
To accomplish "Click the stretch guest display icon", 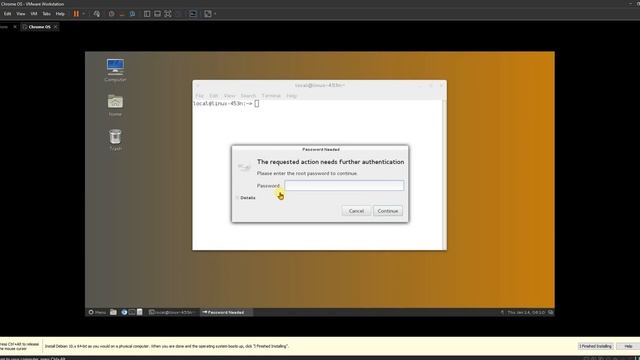I will click(208, 14).
